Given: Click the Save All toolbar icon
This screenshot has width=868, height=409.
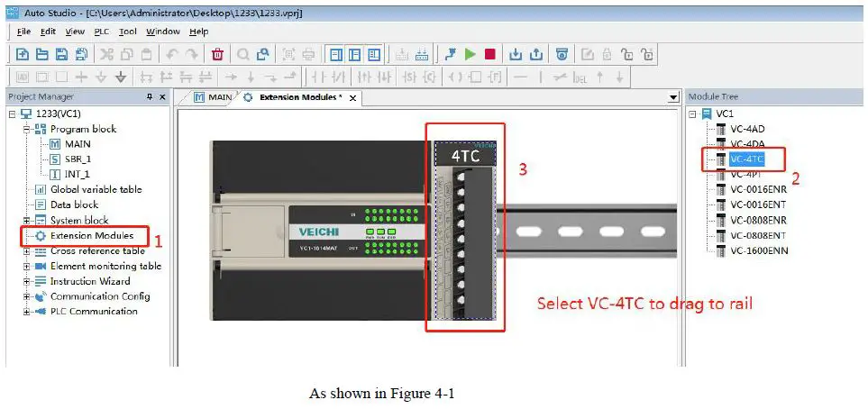Looking at the screenshot, I should click(x=81, y=54).
